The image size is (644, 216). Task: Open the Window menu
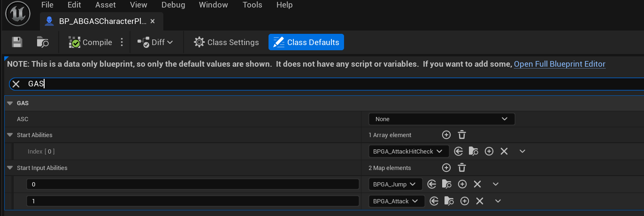tap(214, 5)
